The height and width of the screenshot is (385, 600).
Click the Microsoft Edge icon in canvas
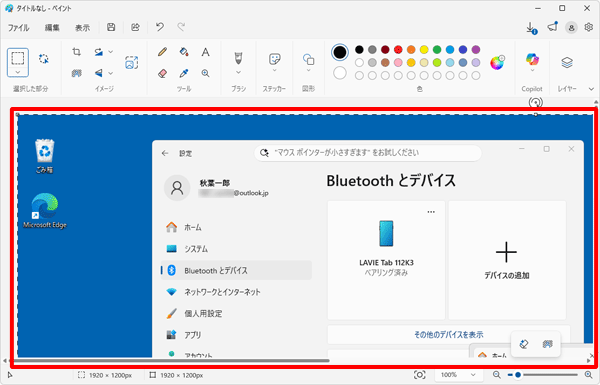[x=45, y=210]
